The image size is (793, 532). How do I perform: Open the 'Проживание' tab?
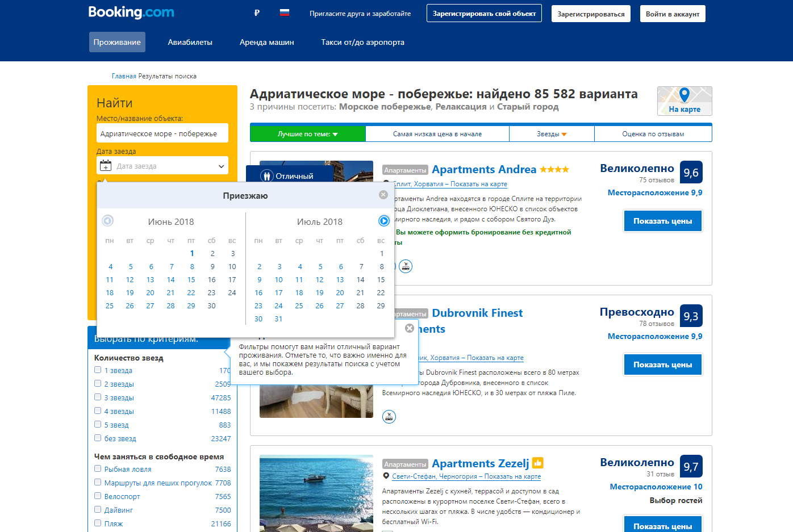pos(117,42)
